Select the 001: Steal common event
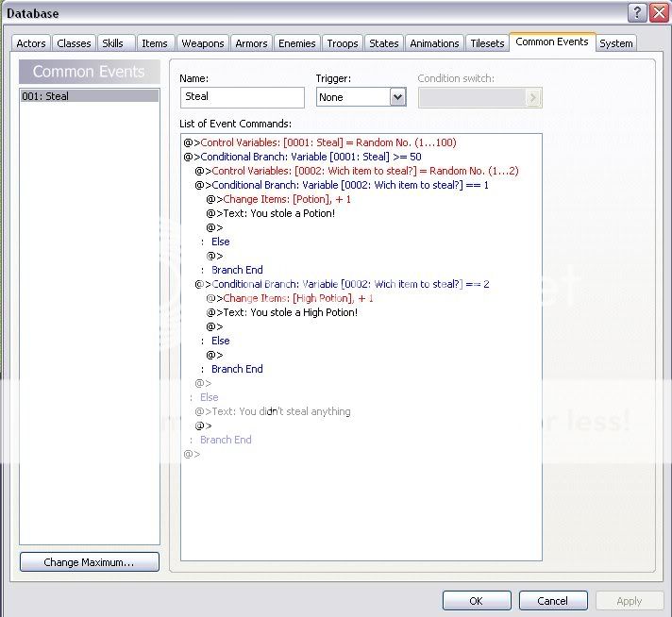This screenshot has height=617, width=672. [89, 96]
